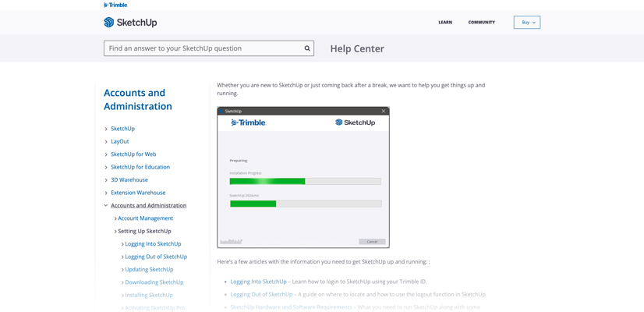644x312 pixels.
Task: Expand the SketchUp chevron in sidebar
Action: pyautogui.click(x=106, y=129)
